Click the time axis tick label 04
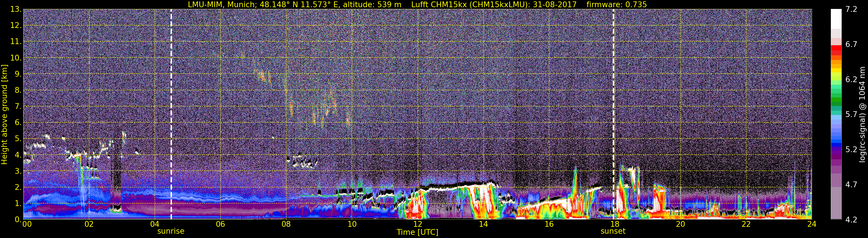The image size is (868, 238). point(154,224)
